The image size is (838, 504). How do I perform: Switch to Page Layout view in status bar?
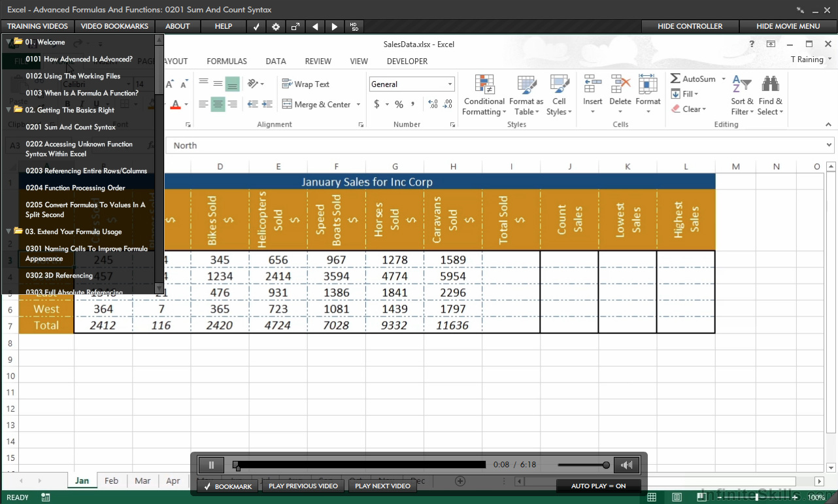tap(677, 497)
